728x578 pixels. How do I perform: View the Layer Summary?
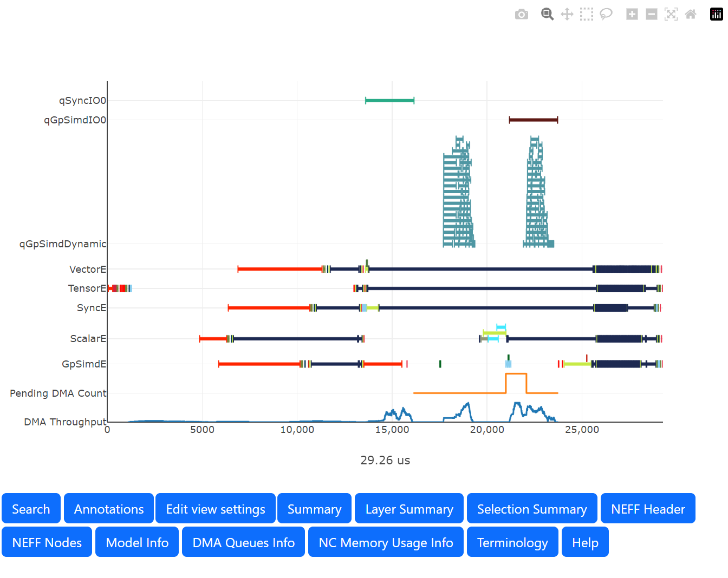click(x=409, y=509)
